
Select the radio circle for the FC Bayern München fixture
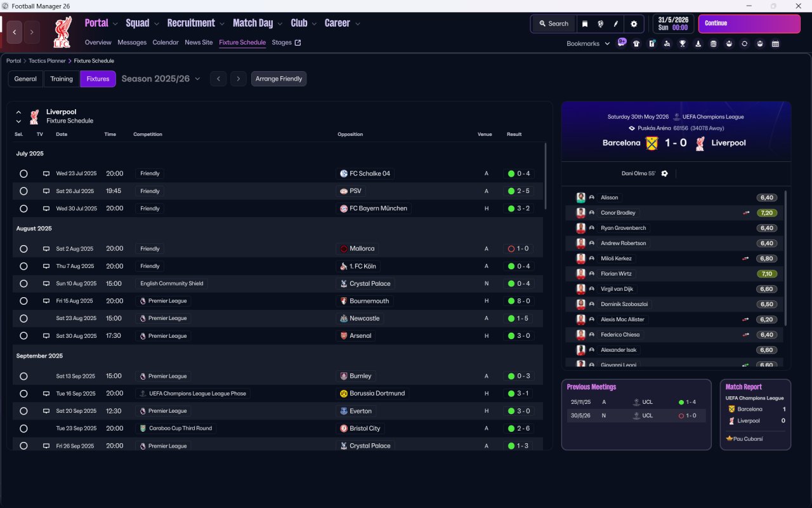[23, 208]
